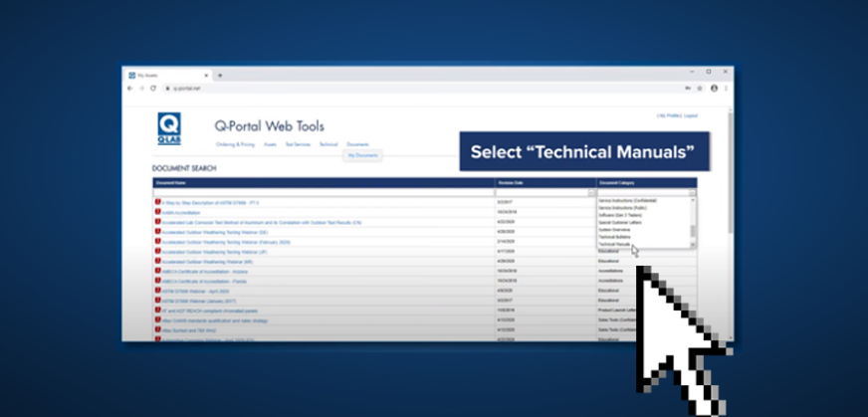Click PDF icon for Weathering Testing Webinar (JP)

pos(157,252)
